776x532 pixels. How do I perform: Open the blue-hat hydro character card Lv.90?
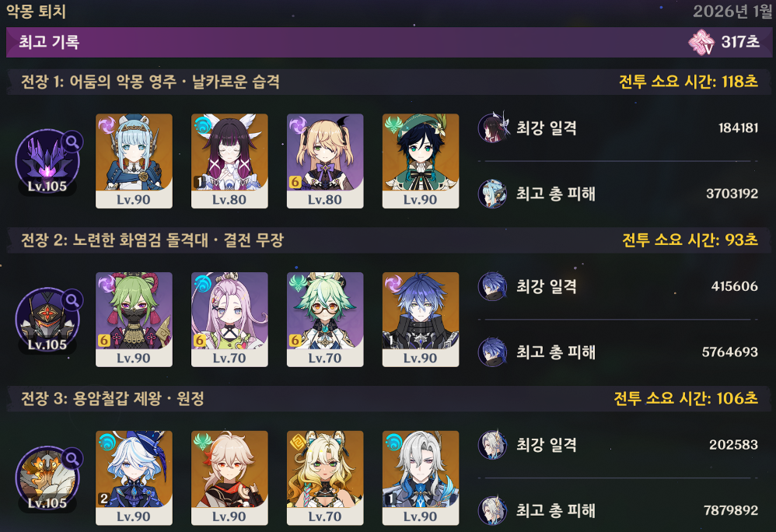point(134,478)
